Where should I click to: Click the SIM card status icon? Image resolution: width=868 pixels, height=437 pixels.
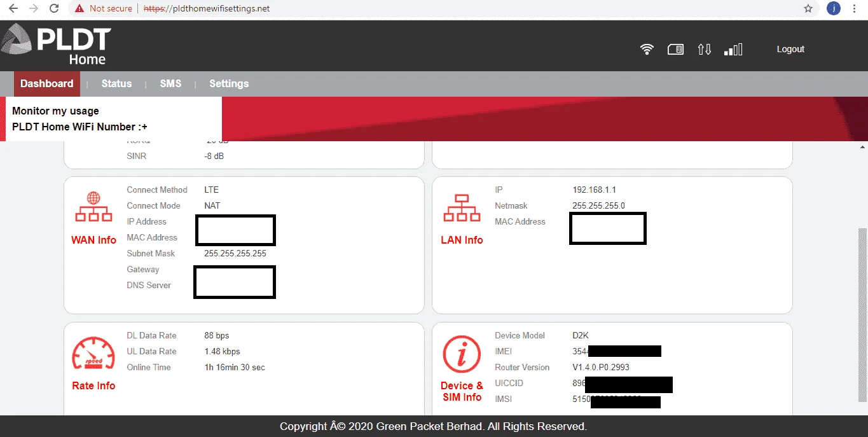675,49
